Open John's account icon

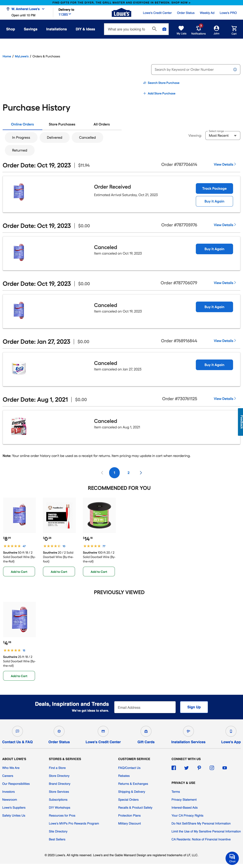coord(216,28)
